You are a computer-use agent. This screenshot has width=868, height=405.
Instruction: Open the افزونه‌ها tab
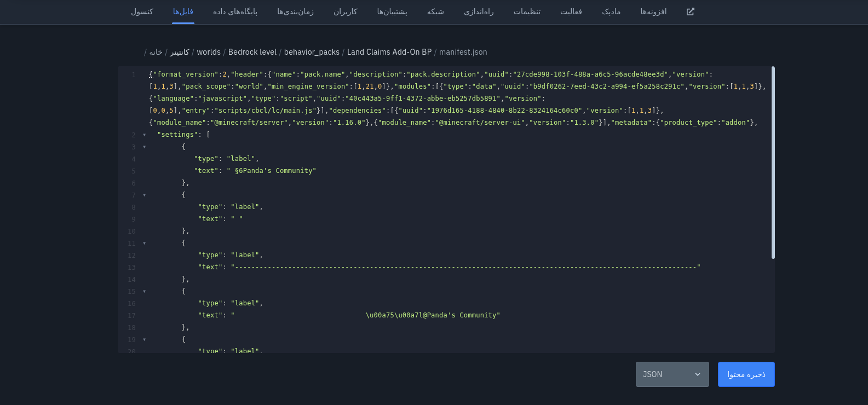[654, 11]
